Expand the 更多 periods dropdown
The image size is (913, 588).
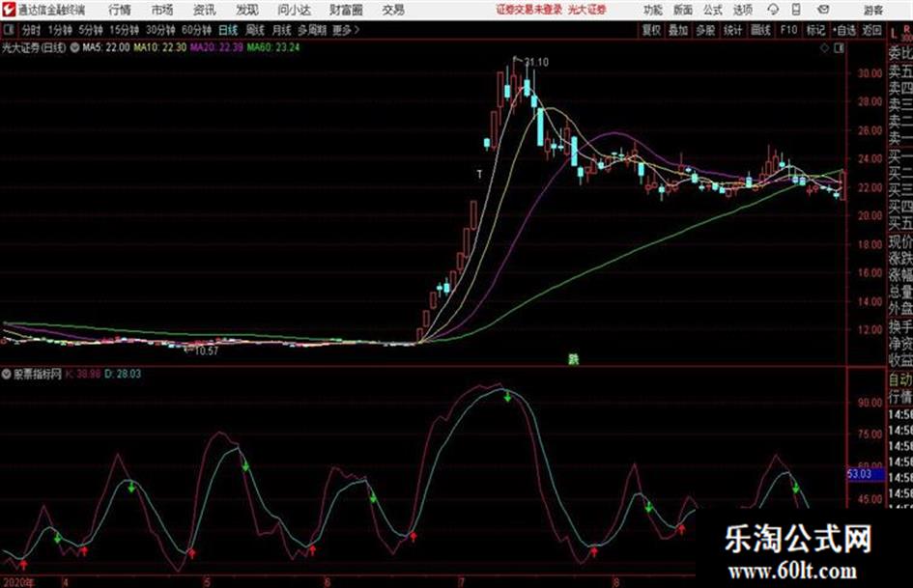(346, 30)
